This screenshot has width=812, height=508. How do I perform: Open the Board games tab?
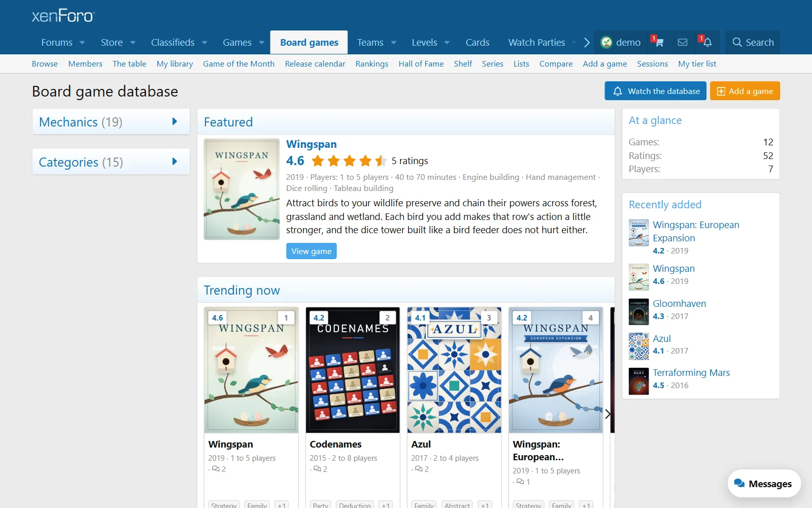[x=309, y=43]
